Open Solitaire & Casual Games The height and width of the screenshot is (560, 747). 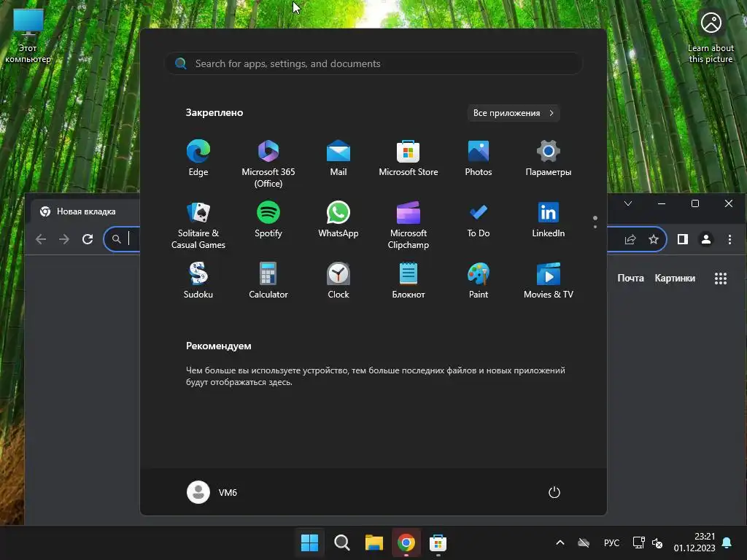tap(198, 225)
